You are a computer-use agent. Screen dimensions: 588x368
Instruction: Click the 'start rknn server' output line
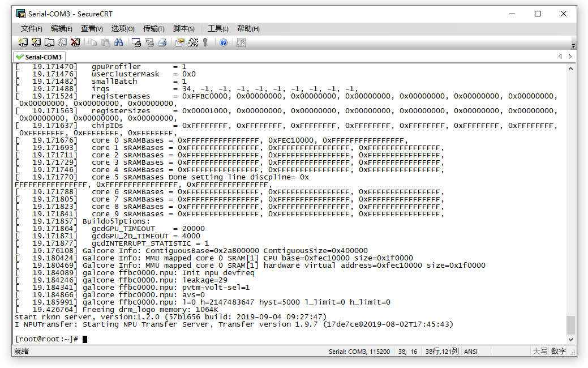(170, 317)
